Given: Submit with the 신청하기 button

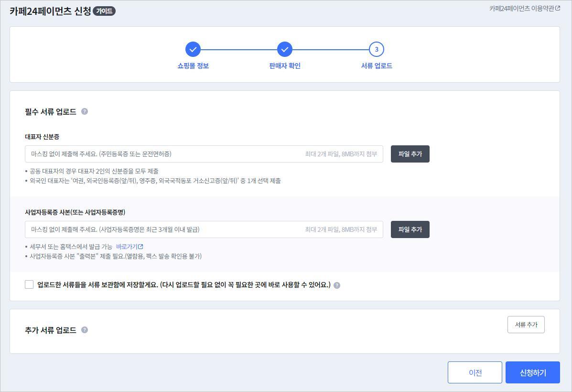Looking at the screenshot, I should [x=533, y=372].
